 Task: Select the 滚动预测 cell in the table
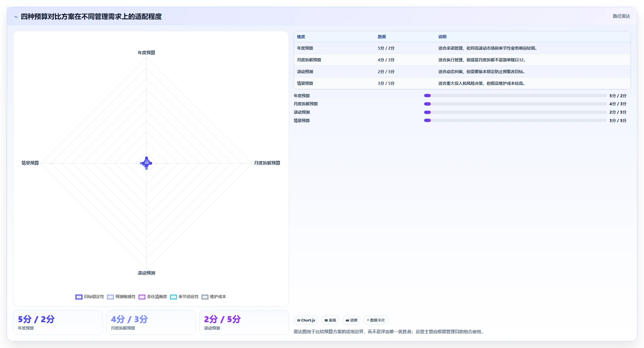(305, 72)
